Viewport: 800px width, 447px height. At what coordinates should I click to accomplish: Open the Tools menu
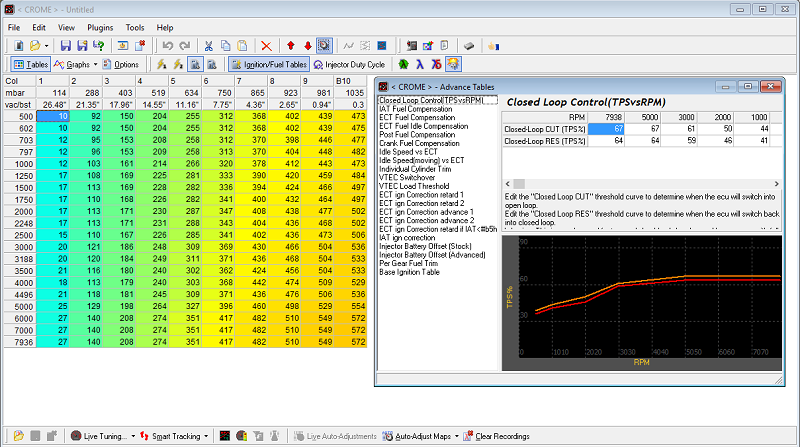click(x=135, y=28)
